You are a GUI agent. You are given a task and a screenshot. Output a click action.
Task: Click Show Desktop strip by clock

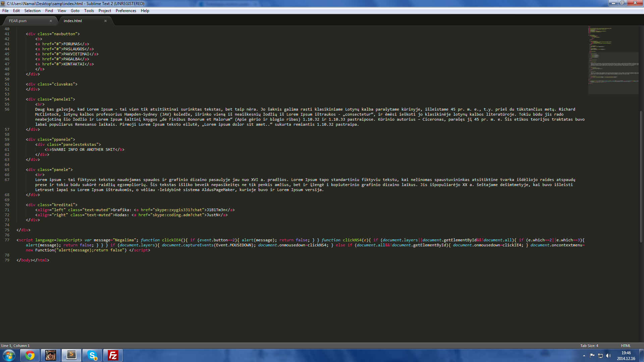point(641,356)
